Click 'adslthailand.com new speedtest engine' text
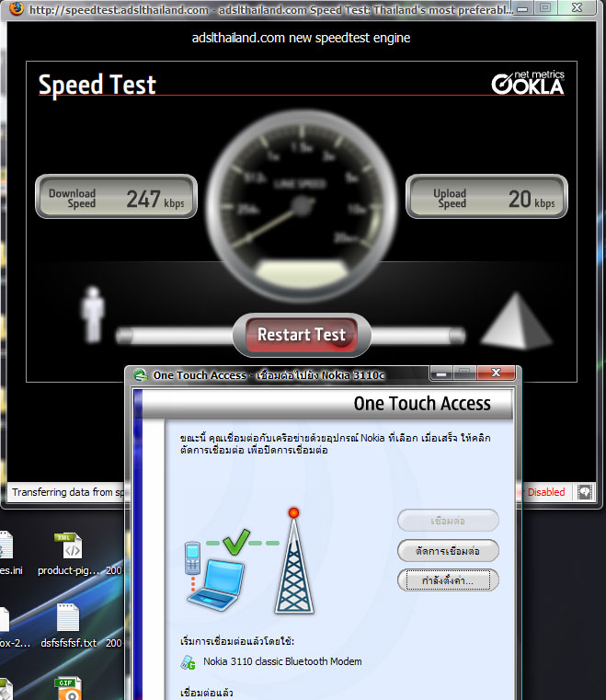Image resolution: width=606 pixels, height=700 pixels. [301, 38]
